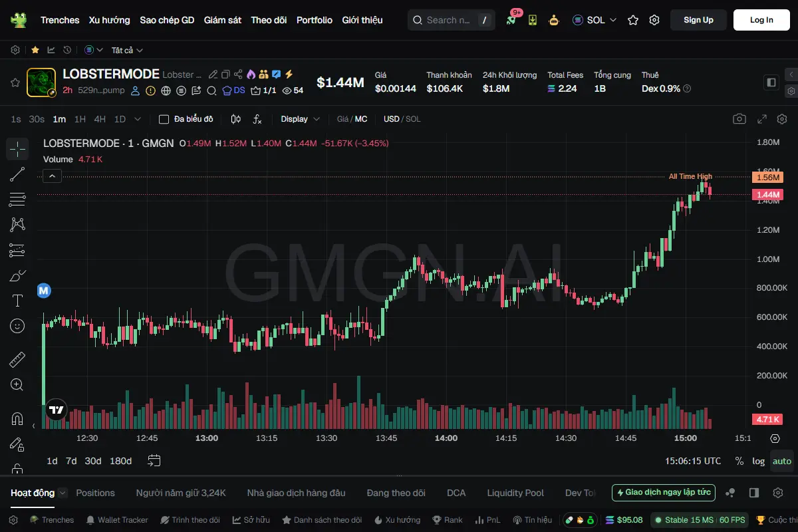The image size is (798, 532).
Task: Enable the Đa biểu đồ checkbox
Action: (164, 119)
